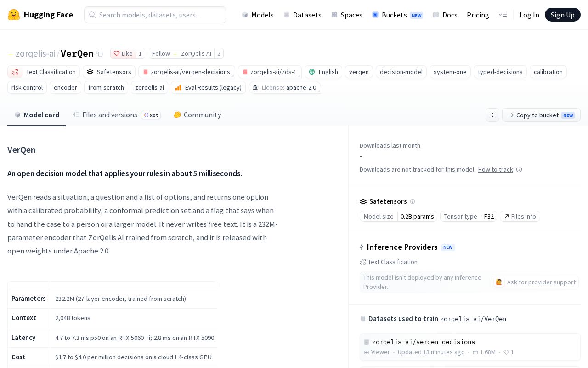Select the risk-control tag
This screenshot has width=588, height=368.
click(27, 87)
